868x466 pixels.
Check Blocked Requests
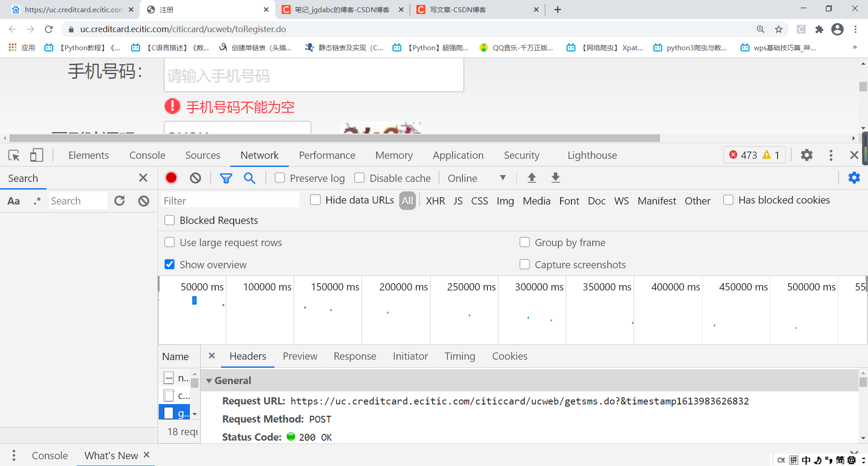tap(170, 220)
